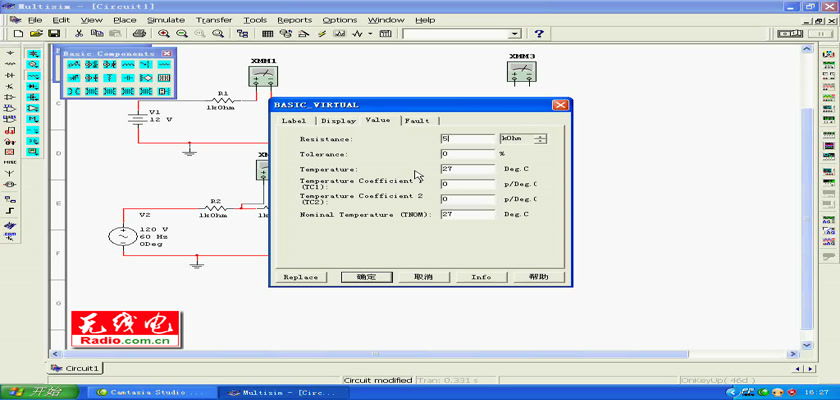
Task: Open the Place menu
Action: [x=125, y=20]
